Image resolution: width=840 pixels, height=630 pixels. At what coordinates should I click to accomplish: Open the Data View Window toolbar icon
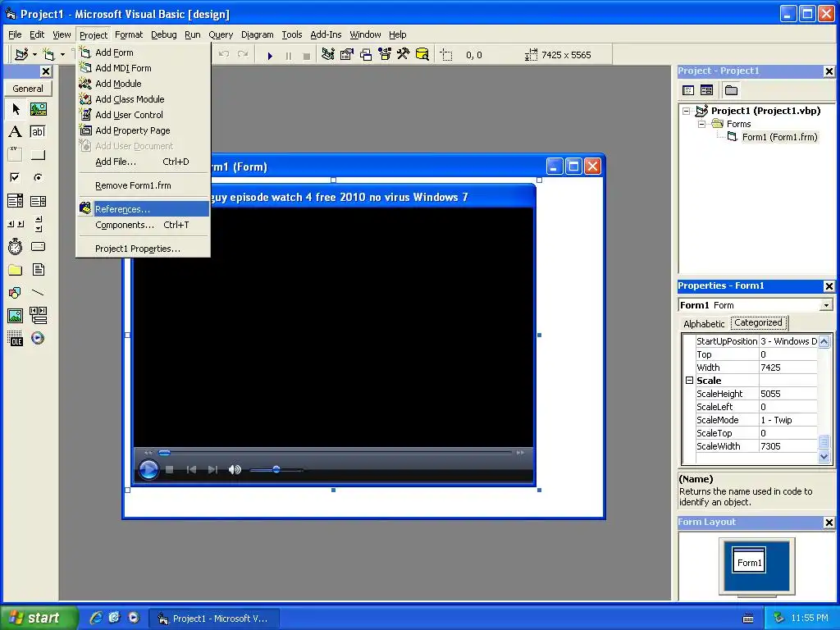click(422, 55)
